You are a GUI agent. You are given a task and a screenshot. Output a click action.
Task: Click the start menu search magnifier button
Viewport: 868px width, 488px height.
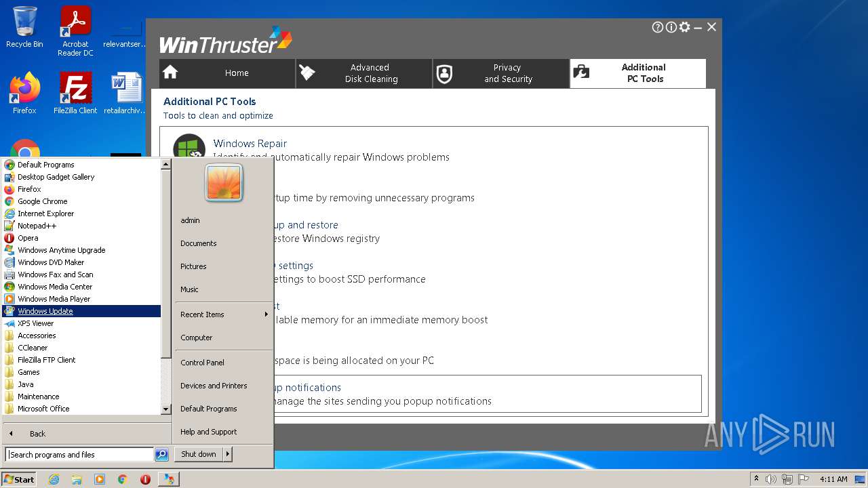click(161, 455)
